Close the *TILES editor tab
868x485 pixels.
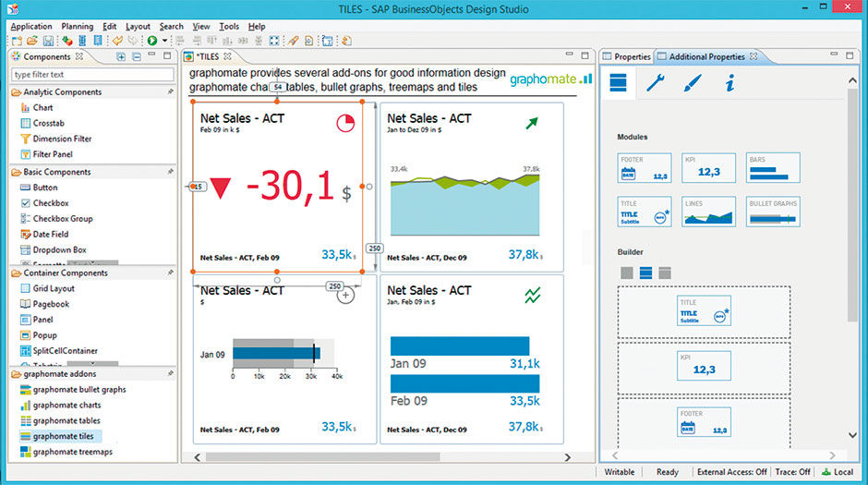tap(227, 56)
